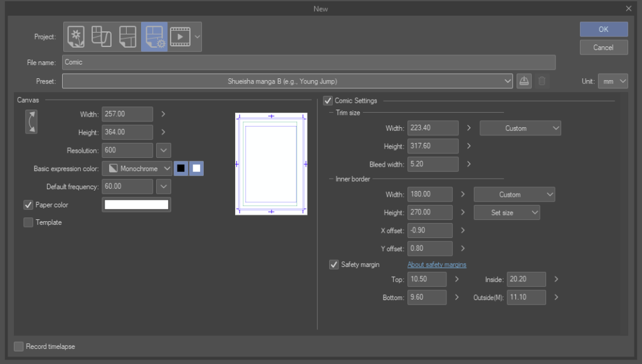Click the Y offset field 0.80
642x364 pixels.
(x=430, y=248)
